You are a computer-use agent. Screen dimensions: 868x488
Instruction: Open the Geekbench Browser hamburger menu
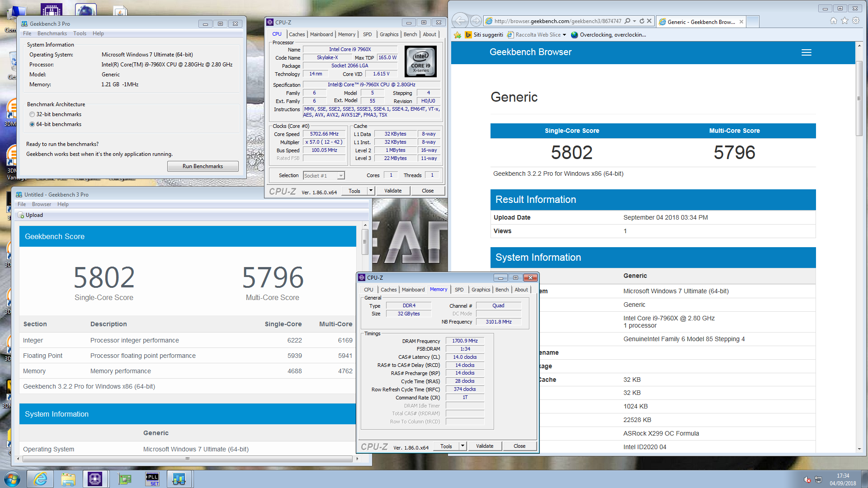tap(806, 52)
